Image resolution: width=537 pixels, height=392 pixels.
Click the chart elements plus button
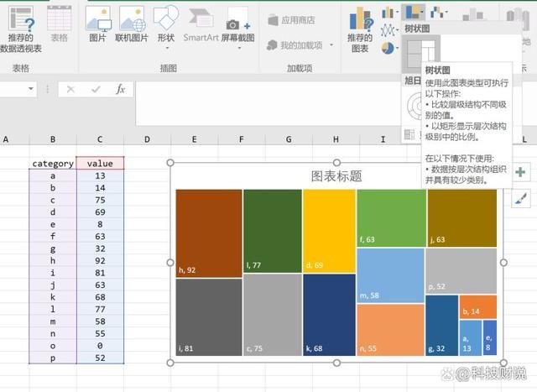tap(520, 172)
